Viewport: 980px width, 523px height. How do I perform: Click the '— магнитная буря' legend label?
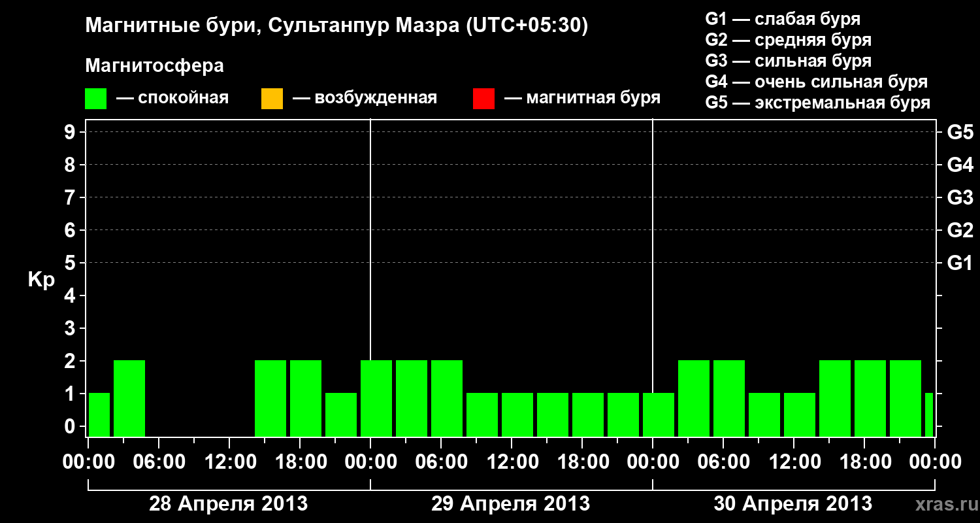click(x=583, y=98)
